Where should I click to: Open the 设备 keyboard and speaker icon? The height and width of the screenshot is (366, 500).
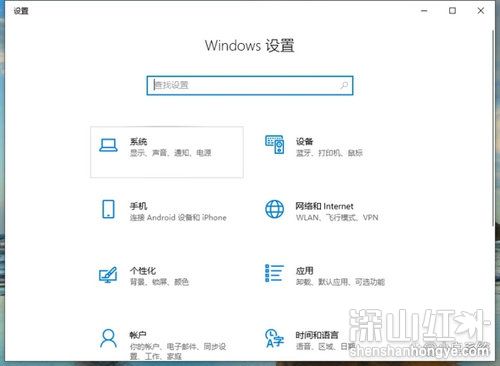[x=275, y=144]
